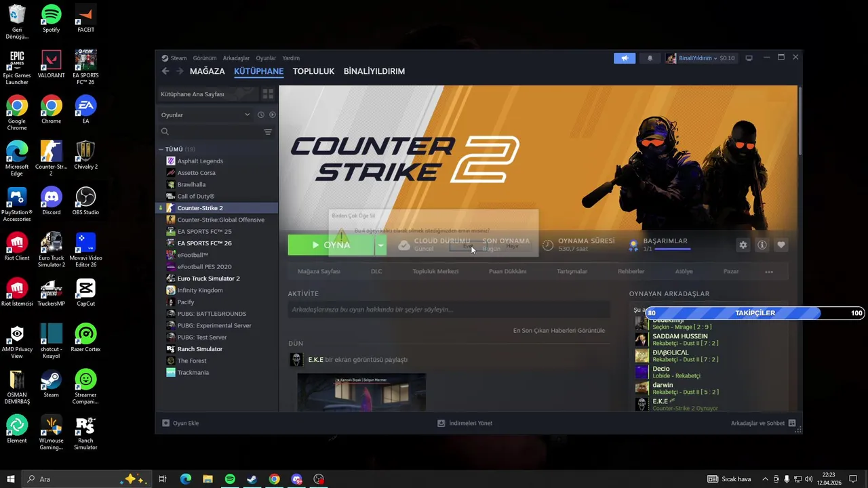868x488 pixels.
Task: Click the ready-to-play filter icon in sidebar
Action: (273, 115)
